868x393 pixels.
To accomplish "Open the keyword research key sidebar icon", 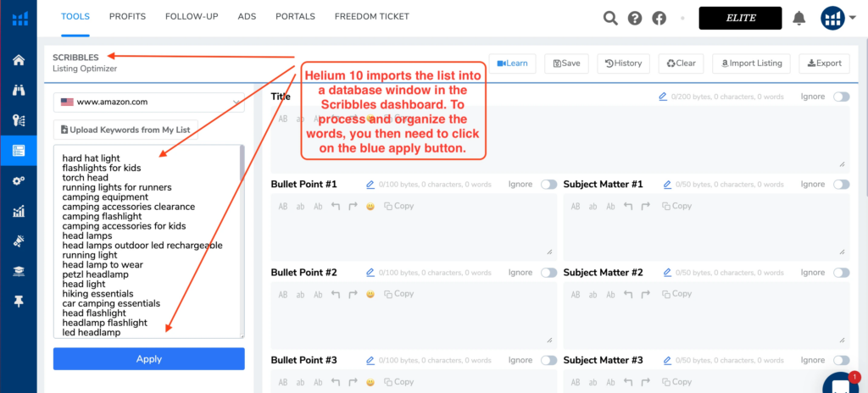I will click(x=19, y=120).
